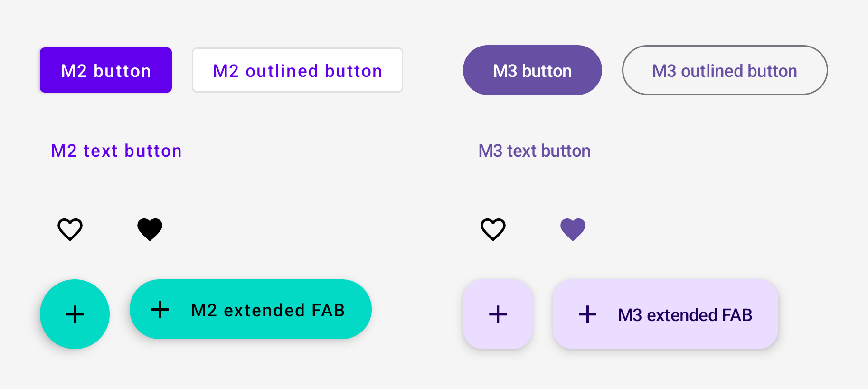Click the teal circular floating action button
The width and height of the screenshot is (868, 389).
coord(75,313)
